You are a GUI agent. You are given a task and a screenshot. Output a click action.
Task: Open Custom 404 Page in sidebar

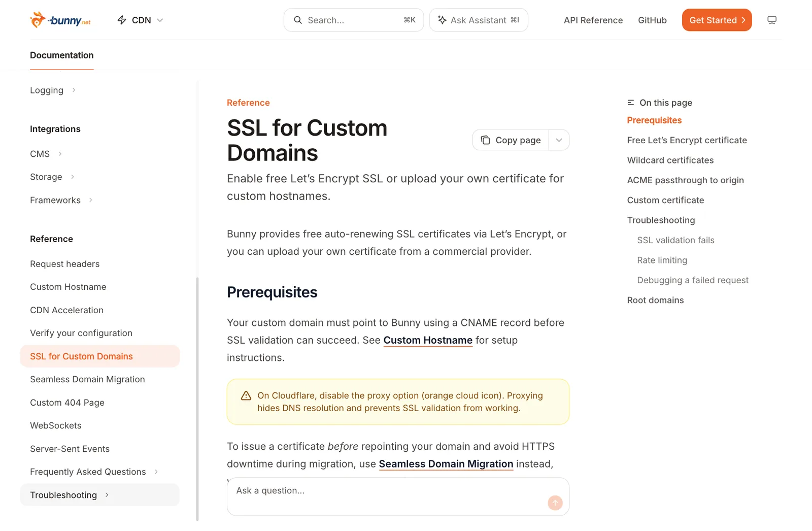point(67,403)
